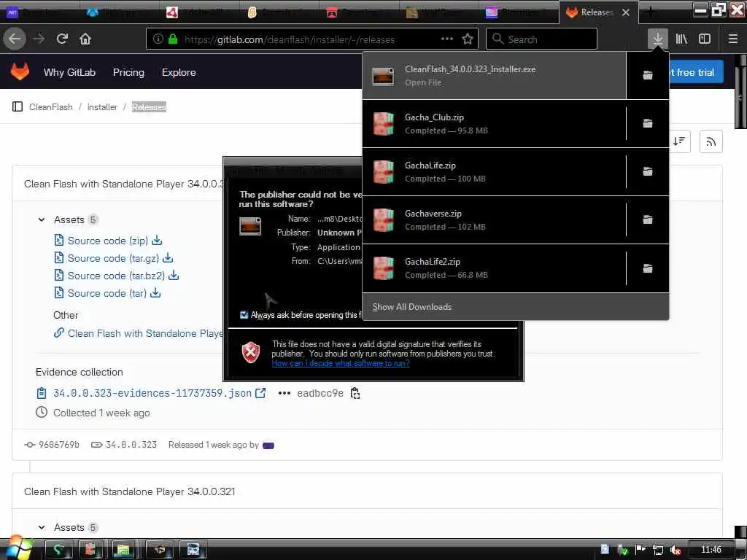The height and width of the screenshot is (560, 747).
Task: Click the releases sort direction icon
Action: click(679, 141)
